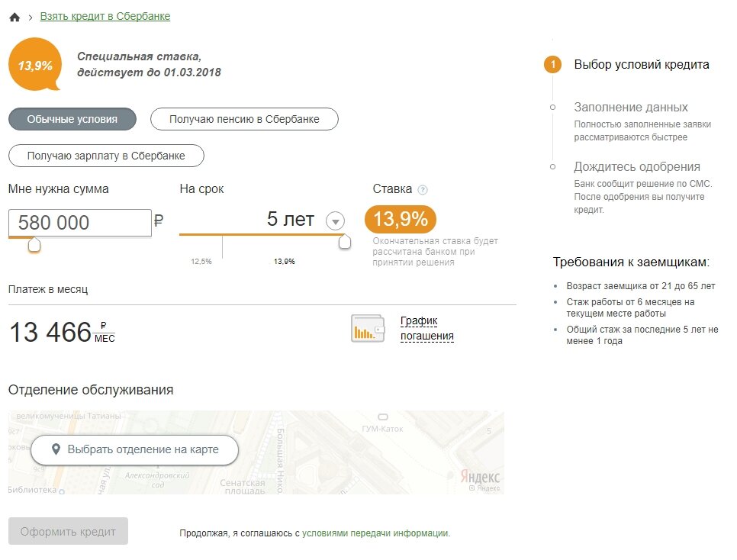Screen dimensions: 737x560
Task: Click the loan amount input field
Action: 79,222
